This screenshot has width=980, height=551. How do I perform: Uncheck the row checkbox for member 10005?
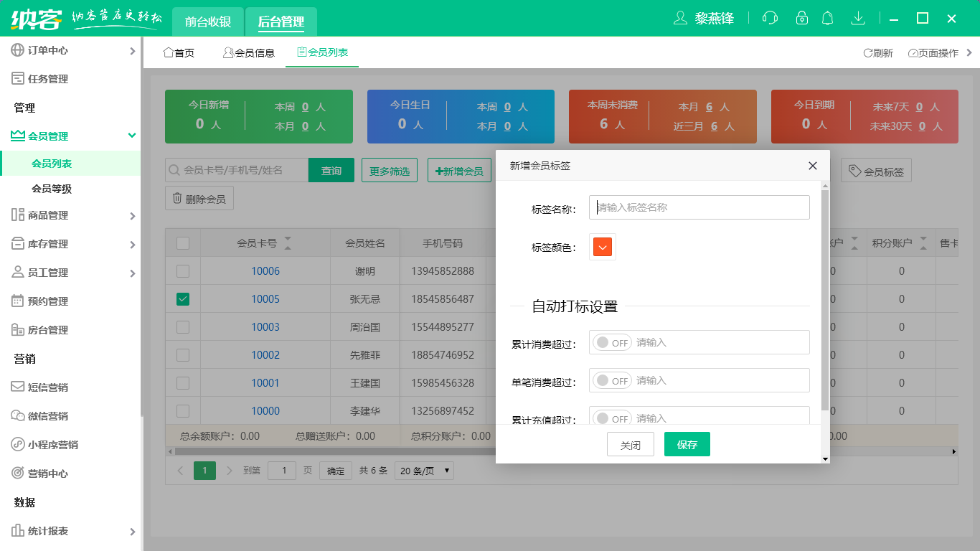tap(182, 298)
